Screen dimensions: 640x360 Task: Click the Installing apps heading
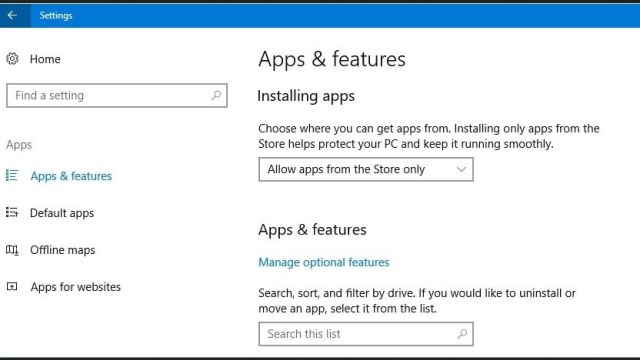pyautogui.click(x=306, y=96)
